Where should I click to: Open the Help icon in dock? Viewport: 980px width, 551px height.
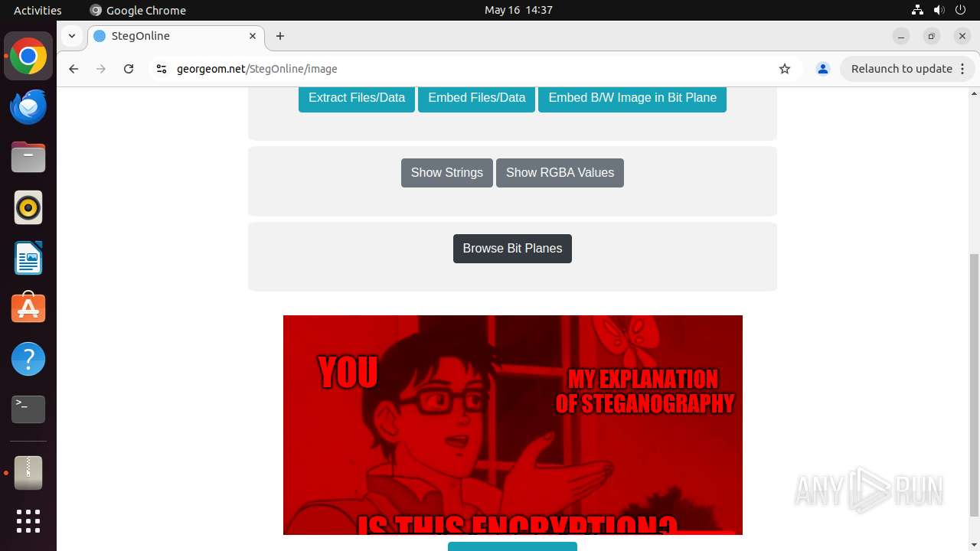28,359
